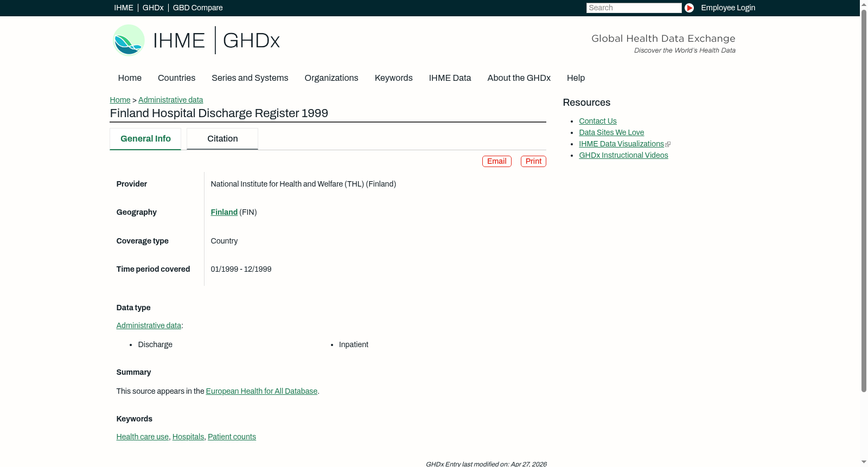Click the 'Discover the World's Health Data' slogan
The width and height of the screenshot is (868, 467).
[x=685, y=50]
